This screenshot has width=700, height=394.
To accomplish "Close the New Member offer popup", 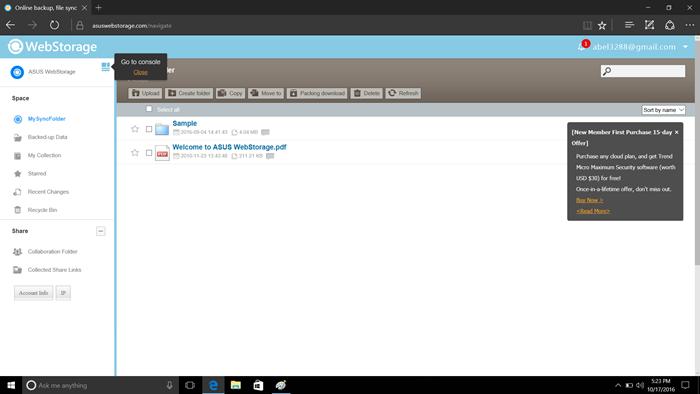I will point(676,133).
